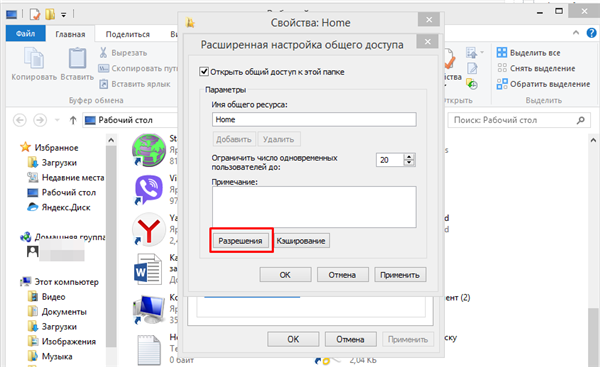Go forward with Explorer forward arrow
The height and width of the screenshot is (367, 600).
(x=40, y=120)
